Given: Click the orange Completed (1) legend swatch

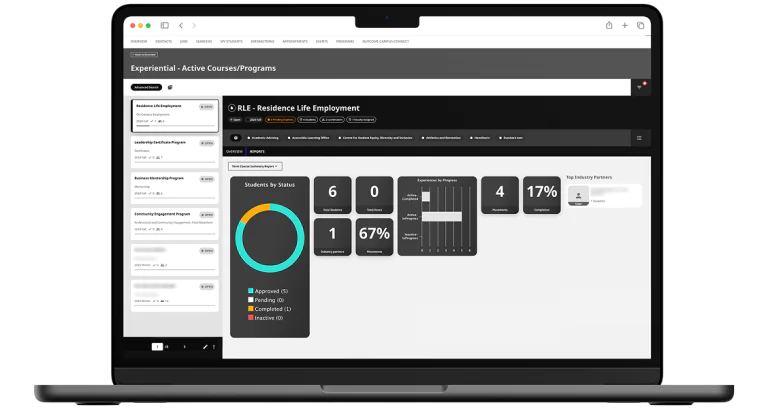Looking at the screenshot, I should (251, 309).
